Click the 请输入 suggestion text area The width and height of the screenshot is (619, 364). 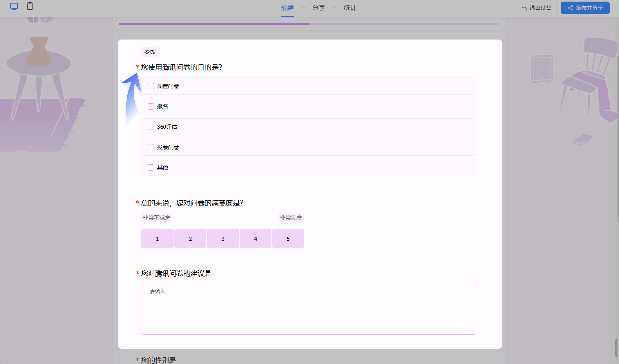coord(309,309)
